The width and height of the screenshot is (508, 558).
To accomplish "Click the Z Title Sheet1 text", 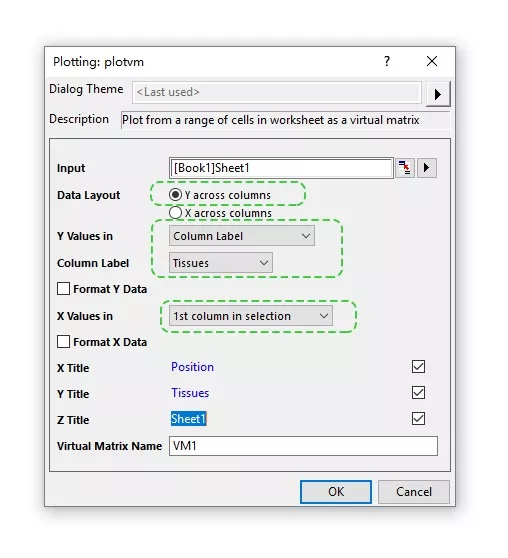I will point(189,419).
